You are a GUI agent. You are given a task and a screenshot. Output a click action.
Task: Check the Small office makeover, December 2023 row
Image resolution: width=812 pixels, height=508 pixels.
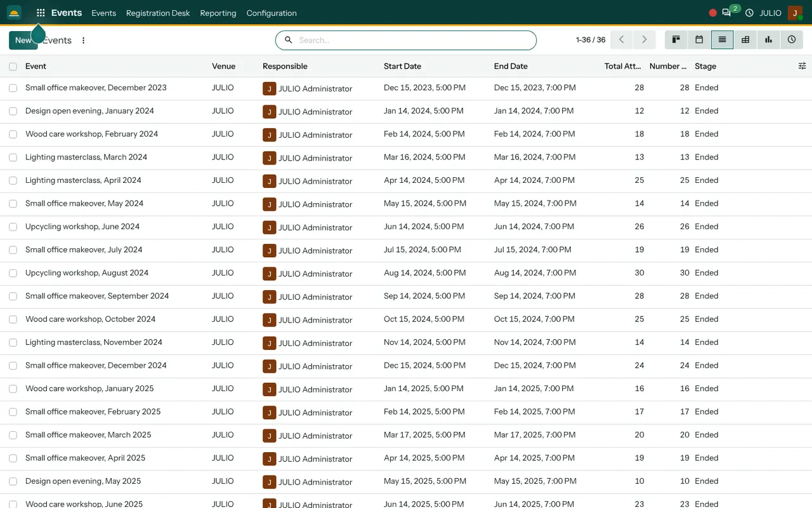click(x=13, y=88)
